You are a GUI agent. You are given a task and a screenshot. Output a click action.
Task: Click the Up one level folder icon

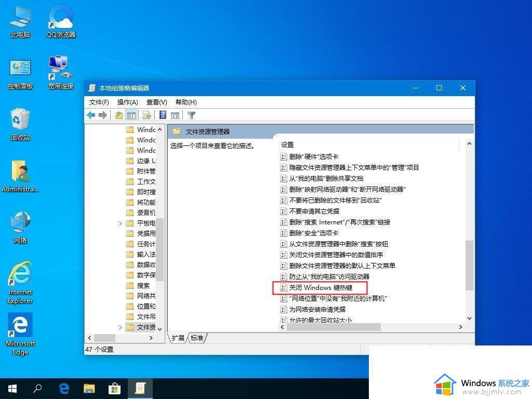click(119, 115)
